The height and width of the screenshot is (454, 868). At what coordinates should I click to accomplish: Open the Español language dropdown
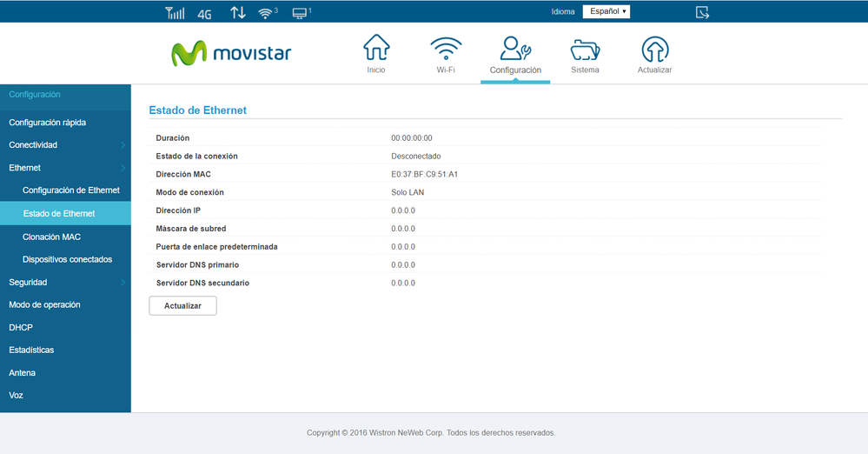[x=606, y=12]
